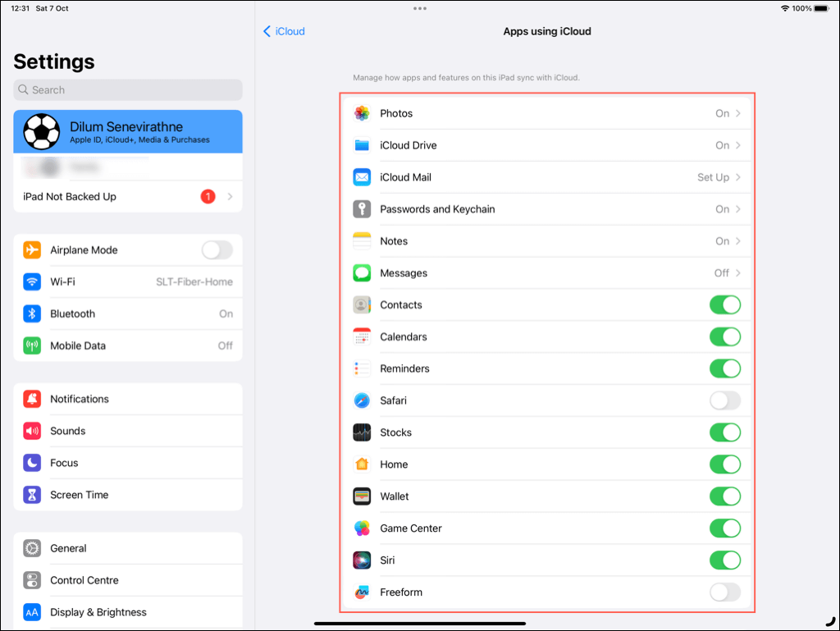Open Focus settings in the sidebar
840x631 pixels.
pos(128,463)
